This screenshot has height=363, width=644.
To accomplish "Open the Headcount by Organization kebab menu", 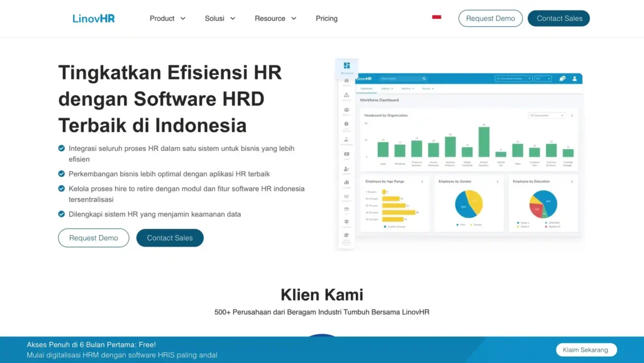I will (572, 115).
